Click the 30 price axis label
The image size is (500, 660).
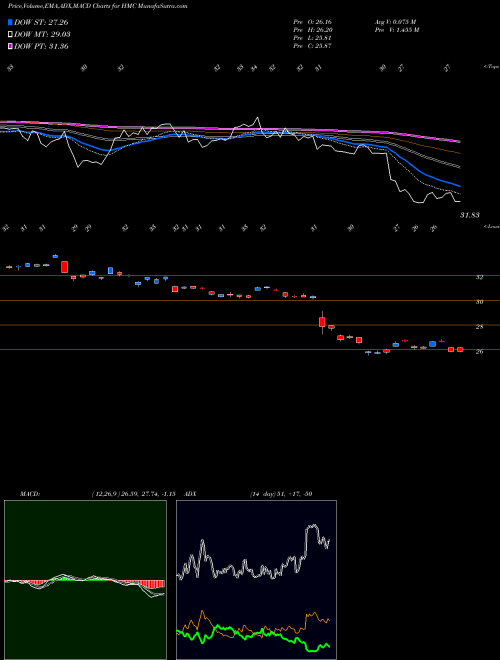[479, 302]
